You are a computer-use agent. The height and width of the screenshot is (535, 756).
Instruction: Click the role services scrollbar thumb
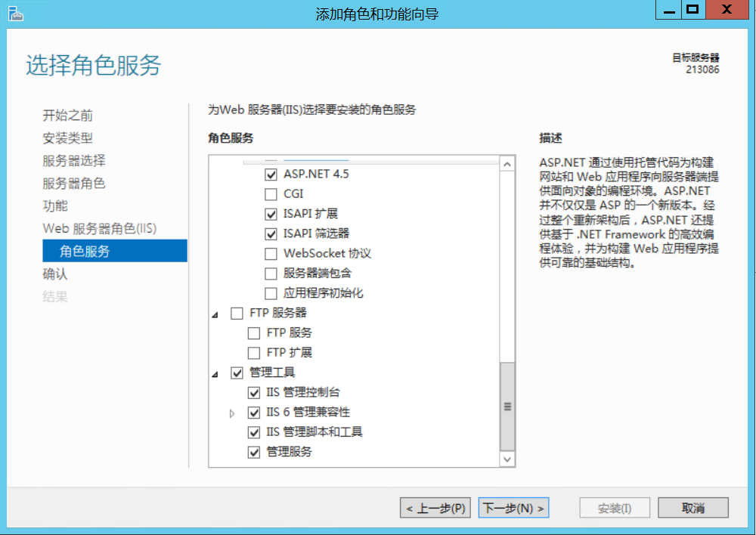click(x=507, y=407)
